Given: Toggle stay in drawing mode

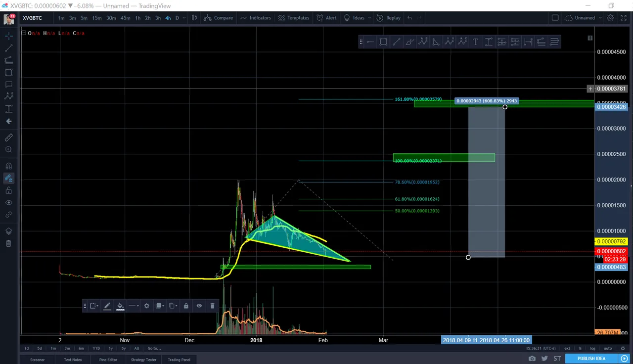Looking at the screenshot, I should (8, 179).
